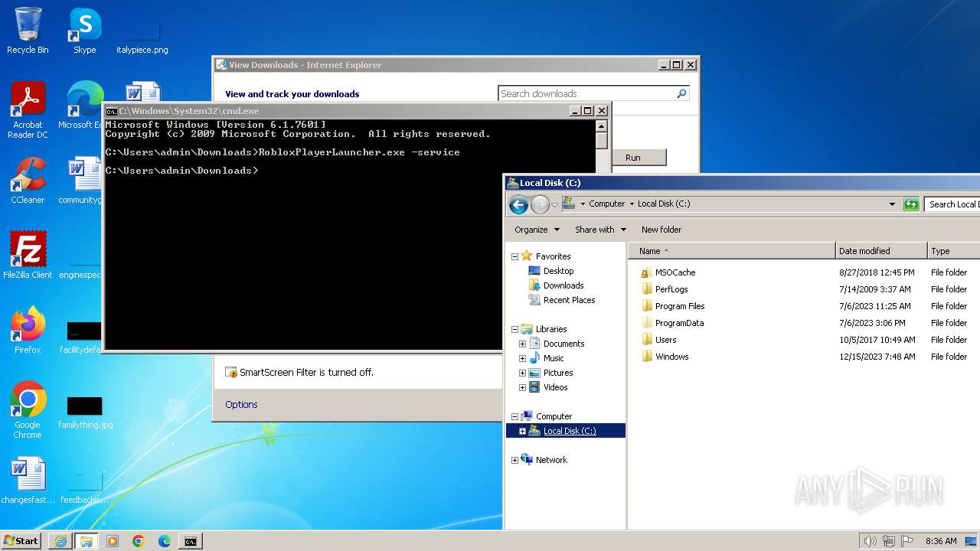The image size is (980, 551).
Task: Collapse the Favorites group
Action: click(514, 257)
